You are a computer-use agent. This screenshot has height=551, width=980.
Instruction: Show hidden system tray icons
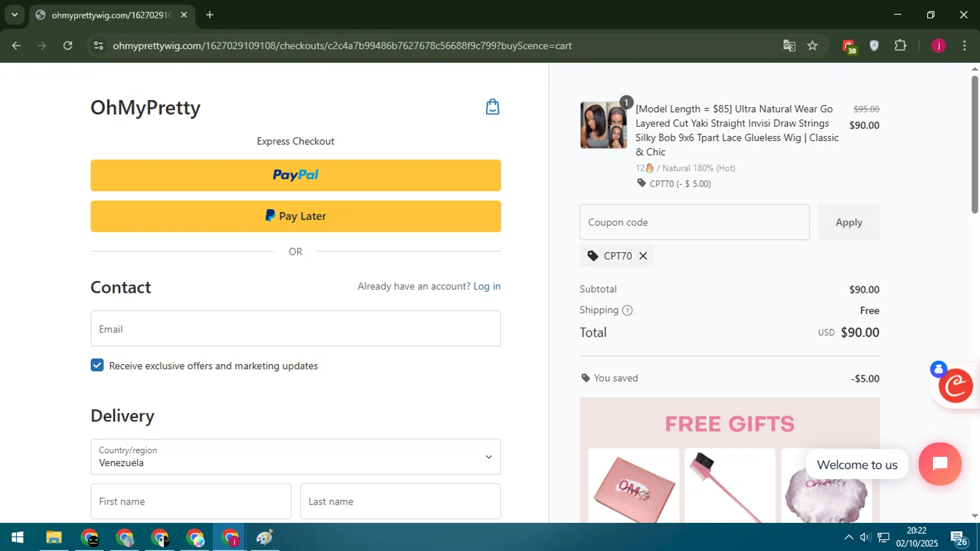point(849,537)
